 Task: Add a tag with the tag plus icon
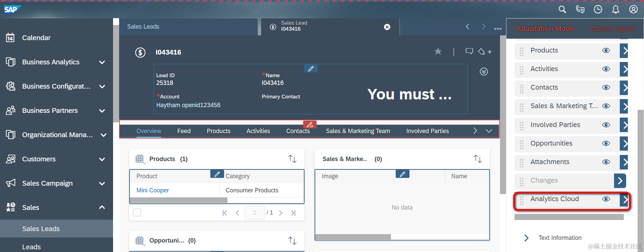click(x=485, y=52)
